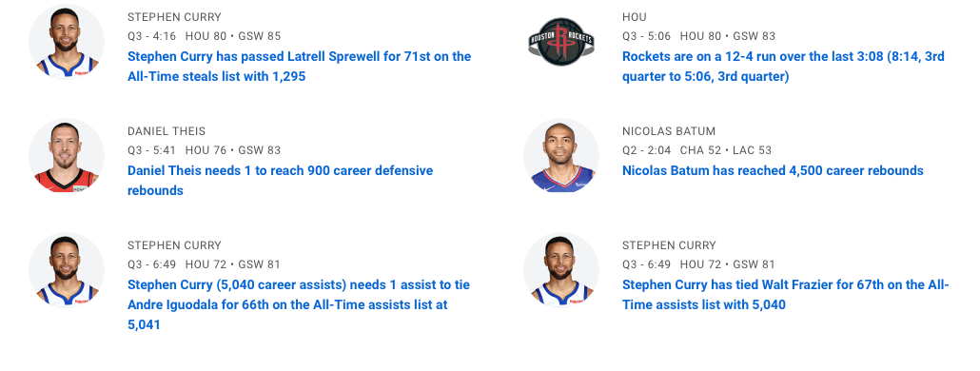Click Curry's headshot beside the Walt Frazier note
Image resolution: width=980 pixels, height=371 pixels.
(x=561, y=270)
